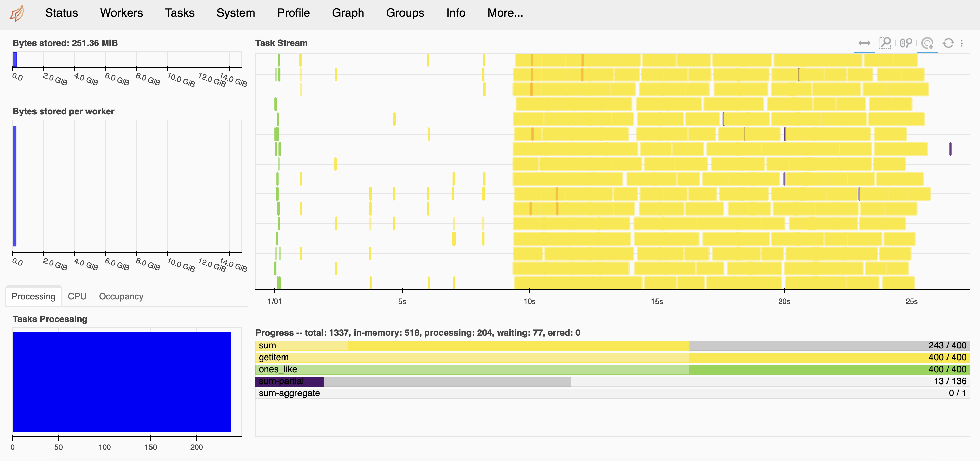Switch to the Occupancy tab
Screen dimensions: 980x461
tap(121, 296)
